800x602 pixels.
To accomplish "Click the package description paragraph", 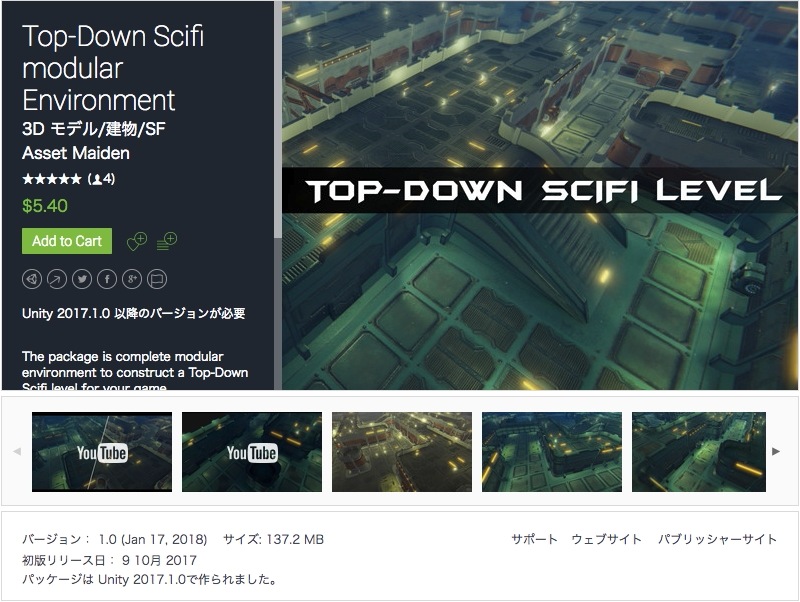I will click(135, 370).
